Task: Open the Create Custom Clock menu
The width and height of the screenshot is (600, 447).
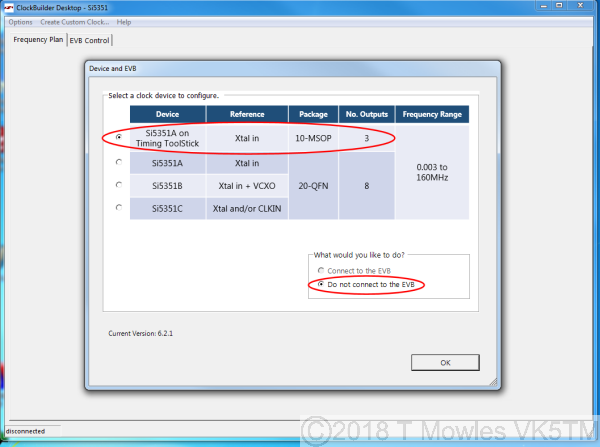Action: point(74,21)
